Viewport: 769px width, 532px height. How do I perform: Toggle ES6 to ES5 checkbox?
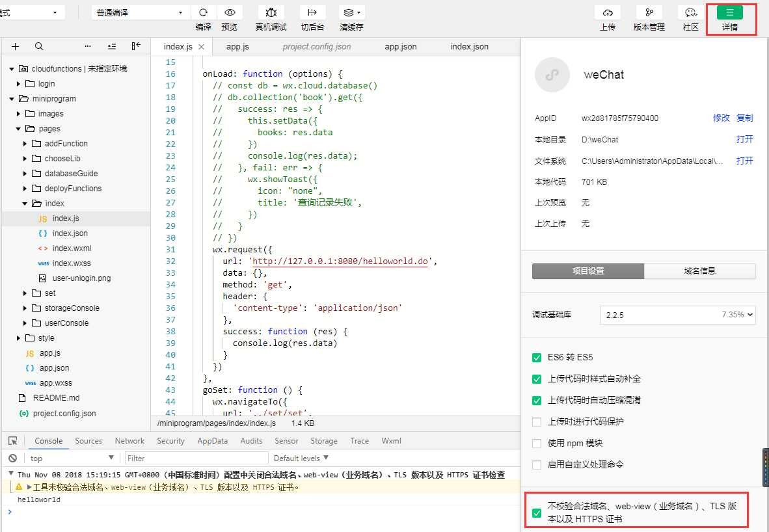(x=537, y=358)
